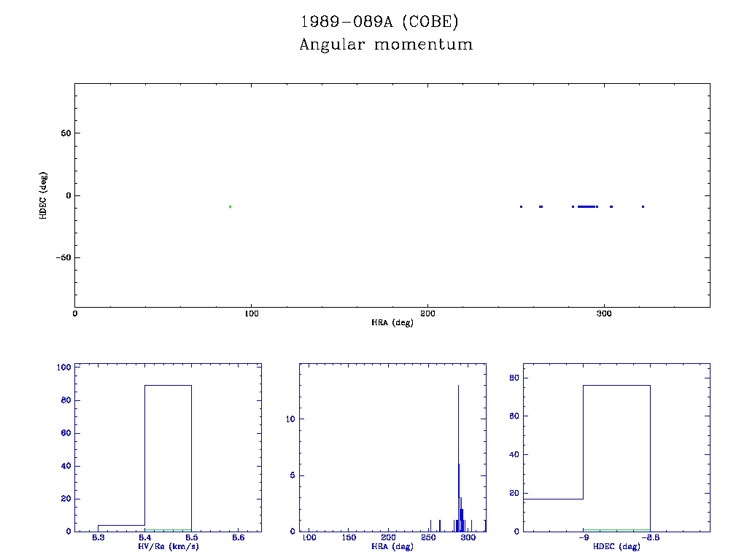Click the leftmost blue point in scatter plot
Viewport: 747px width, 560px height.
tap(521, 207)
